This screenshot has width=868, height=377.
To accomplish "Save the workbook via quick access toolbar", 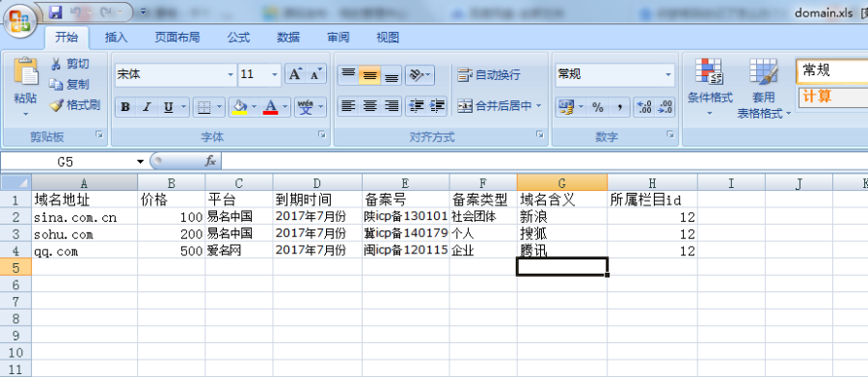I will tap(55, 12).
